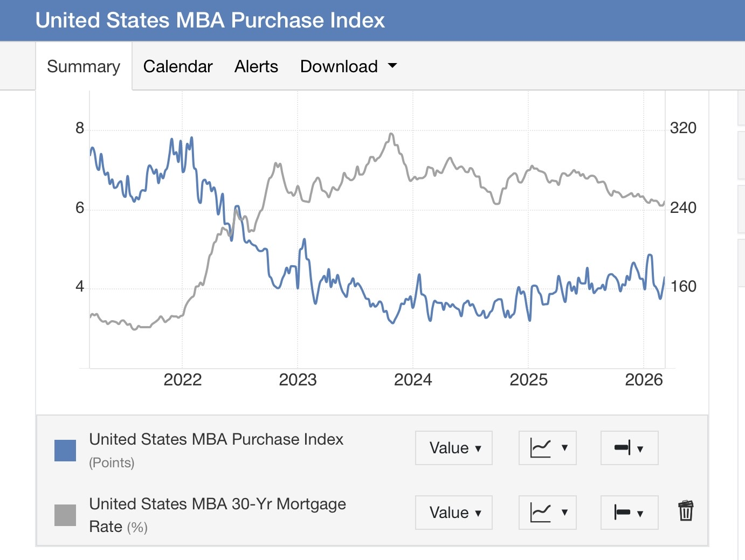
Task: Open chart type icon for 30-Yr Mortgage Rate
Action: click(x=548, y=513)
